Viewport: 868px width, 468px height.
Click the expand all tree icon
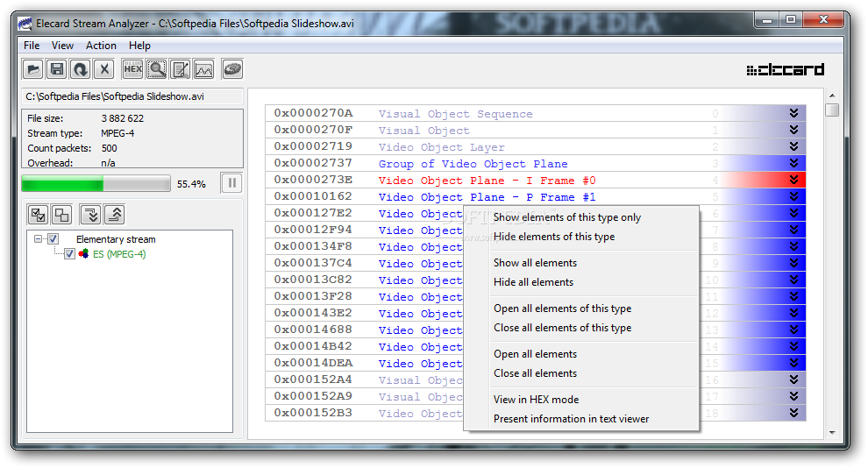click(x=91, y=215)
